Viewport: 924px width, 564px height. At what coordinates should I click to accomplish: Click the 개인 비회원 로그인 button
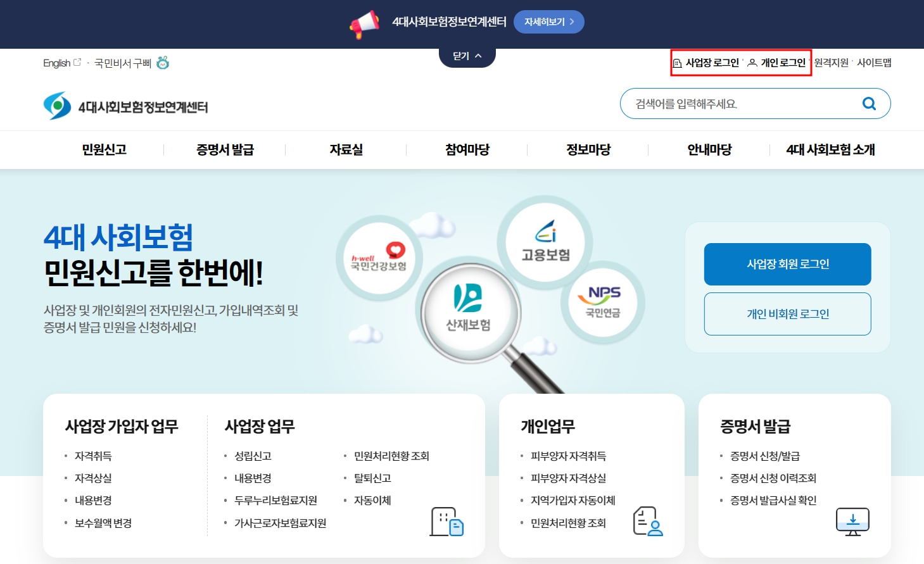pyautogui.click(x=787, y=314)
